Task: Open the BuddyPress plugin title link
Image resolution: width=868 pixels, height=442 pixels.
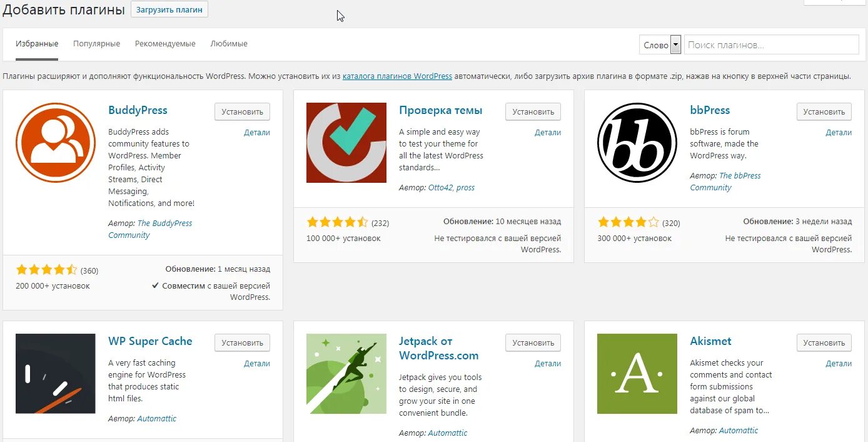Action: coord(138,110)
